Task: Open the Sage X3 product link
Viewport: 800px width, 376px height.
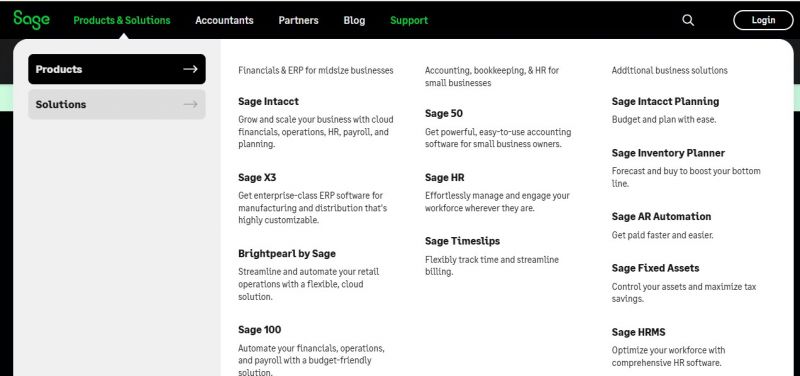Action: 257,178
